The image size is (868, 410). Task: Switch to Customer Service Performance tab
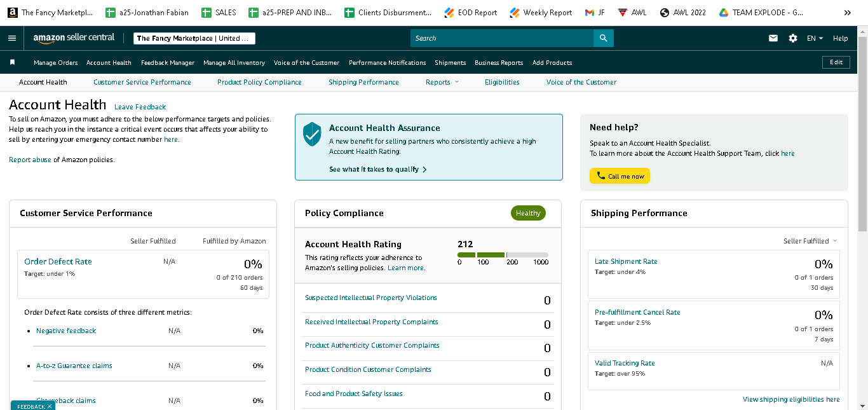pos(142,82)
